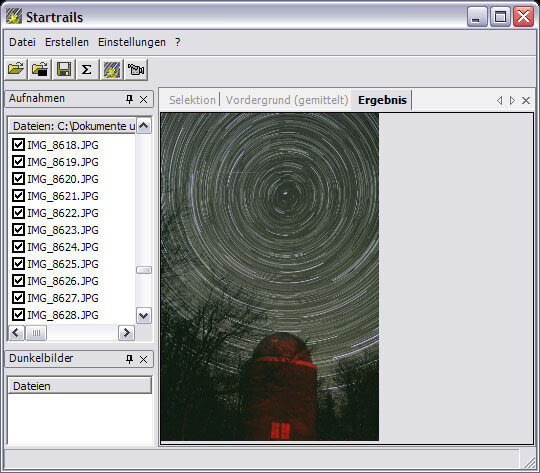The image size is (540, 473).
Task: Save result with the floppy disk icon
Action: (64, 70)
